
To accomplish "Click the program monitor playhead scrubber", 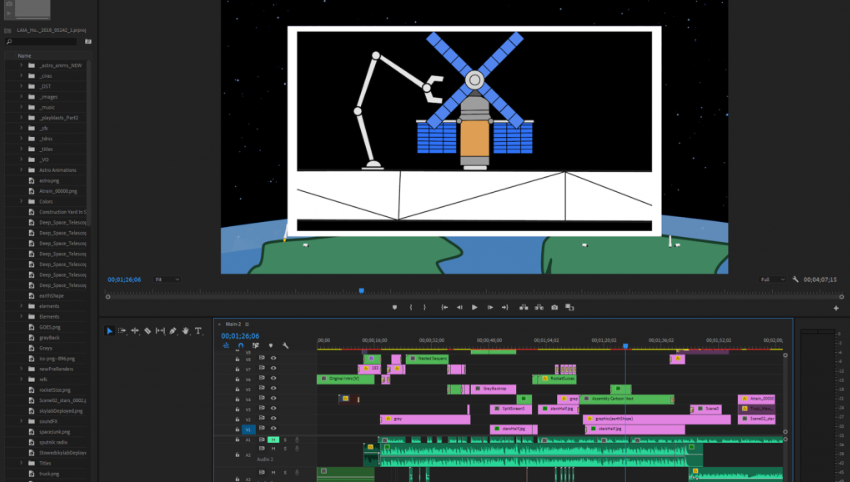I will coord(362,291).
